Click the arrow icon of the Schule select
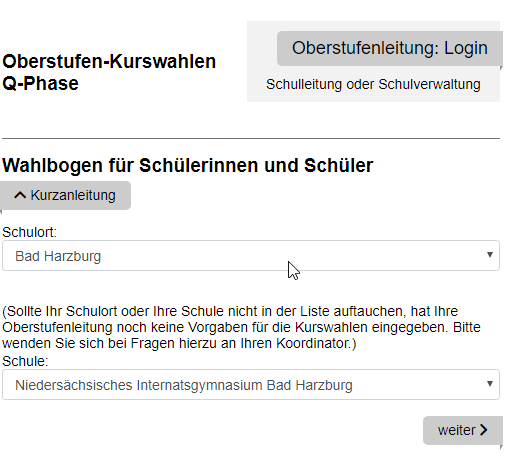The height and width of the screenshot is (476, 520). 490,384
